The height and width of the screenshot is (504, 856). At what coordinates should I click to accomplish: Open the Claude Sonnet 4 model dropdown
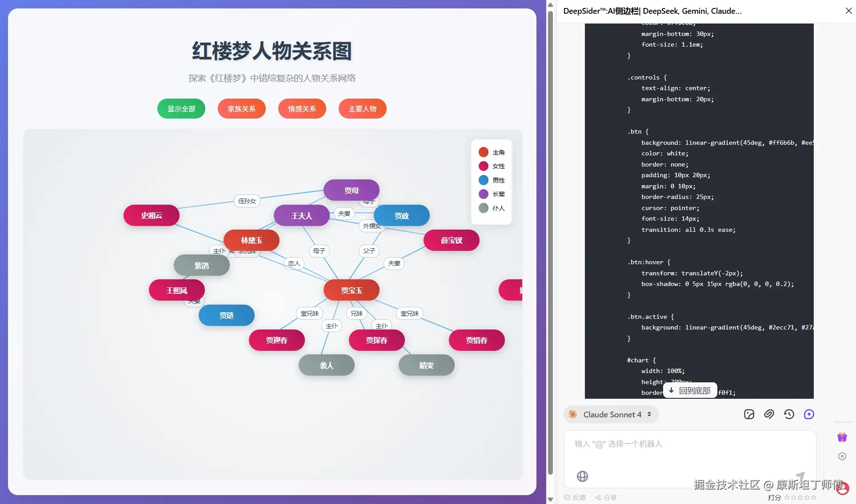[x=612, y=414]
